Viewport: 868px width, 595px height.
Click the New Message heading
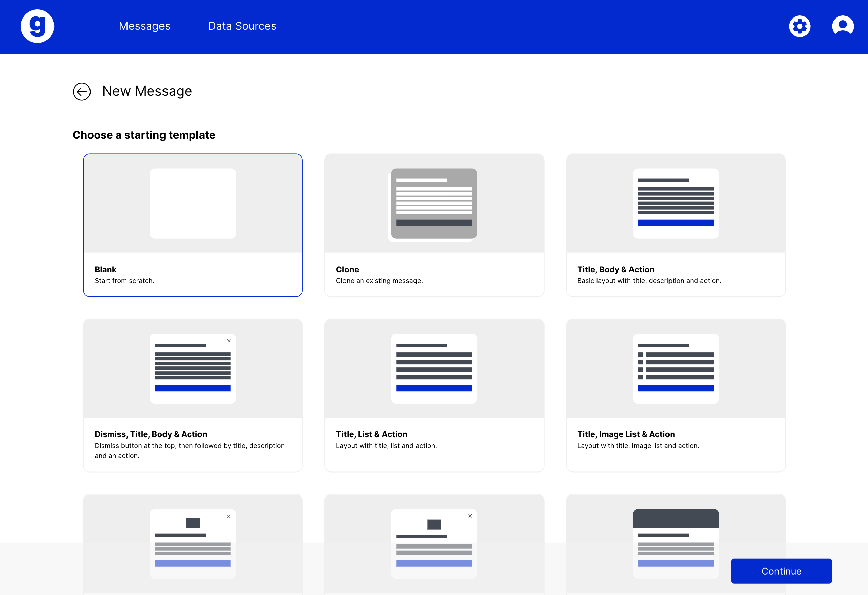click(147, 91)
